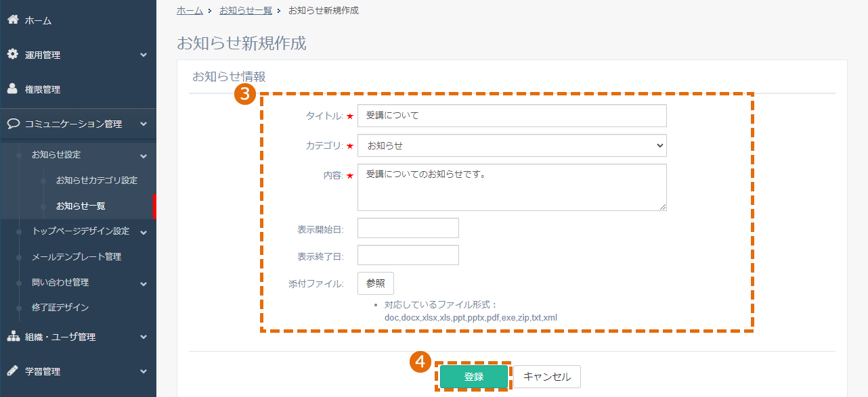Click the speech bubble icon beside コミュニケーション管理
868x397 pixels.
tap(12, 124)
